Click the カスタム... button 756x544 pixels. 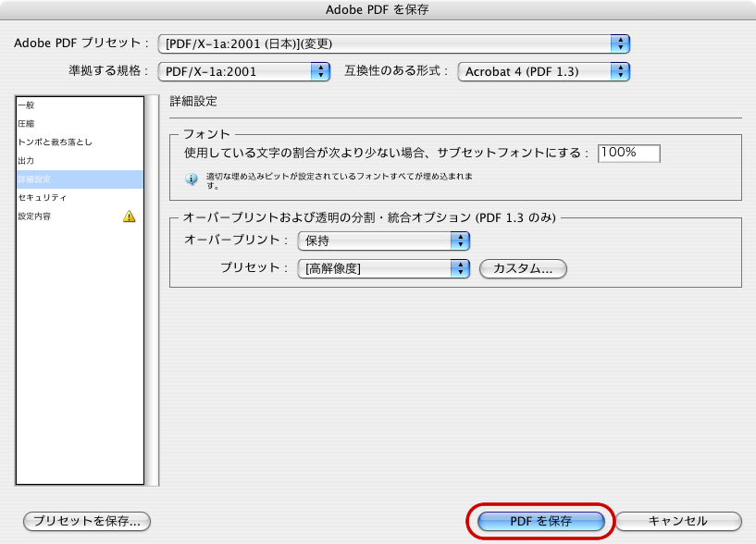[523, 269]
